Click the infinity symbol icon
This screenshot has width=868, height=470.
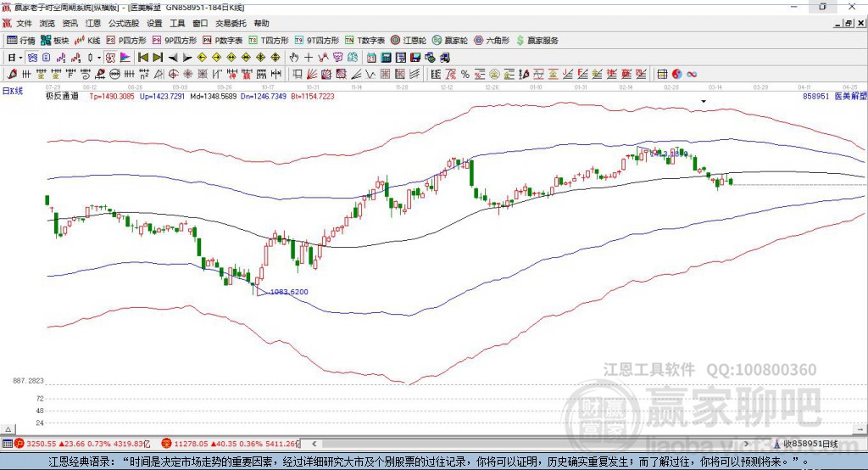tap(692, 75)
